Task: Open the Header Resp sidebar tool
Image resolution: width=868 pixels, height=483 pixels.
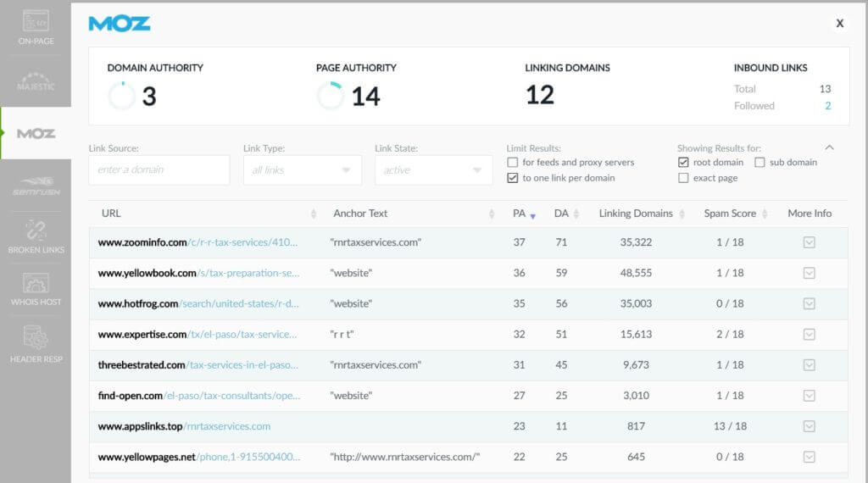Action: (36, 343)
